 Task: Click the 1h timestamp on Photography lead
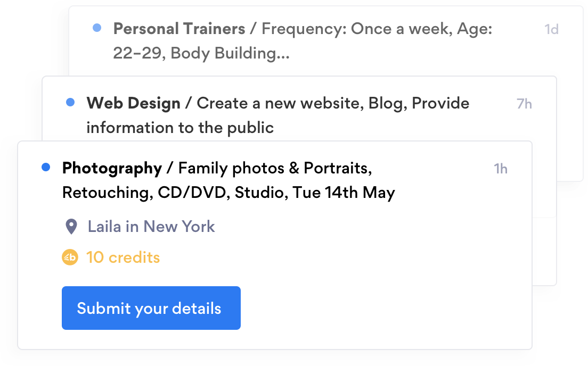tap(500, 169)
